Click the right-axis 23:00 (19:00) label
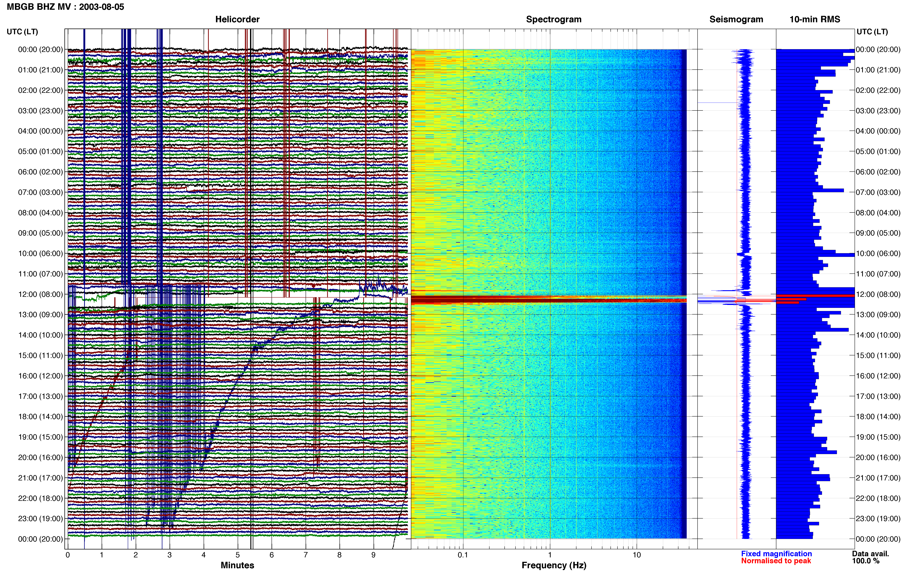Screen dimensions: 924x578 point(878,519)
